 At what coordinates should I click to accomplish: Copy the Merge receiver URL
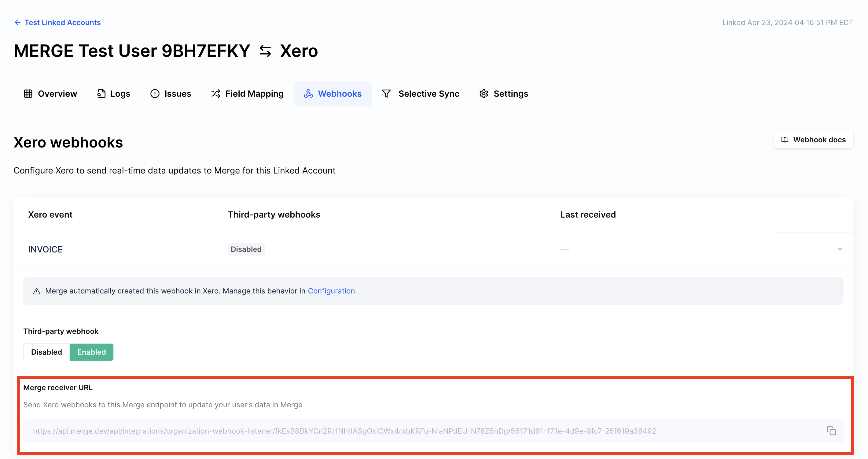[x=831, y=431]
